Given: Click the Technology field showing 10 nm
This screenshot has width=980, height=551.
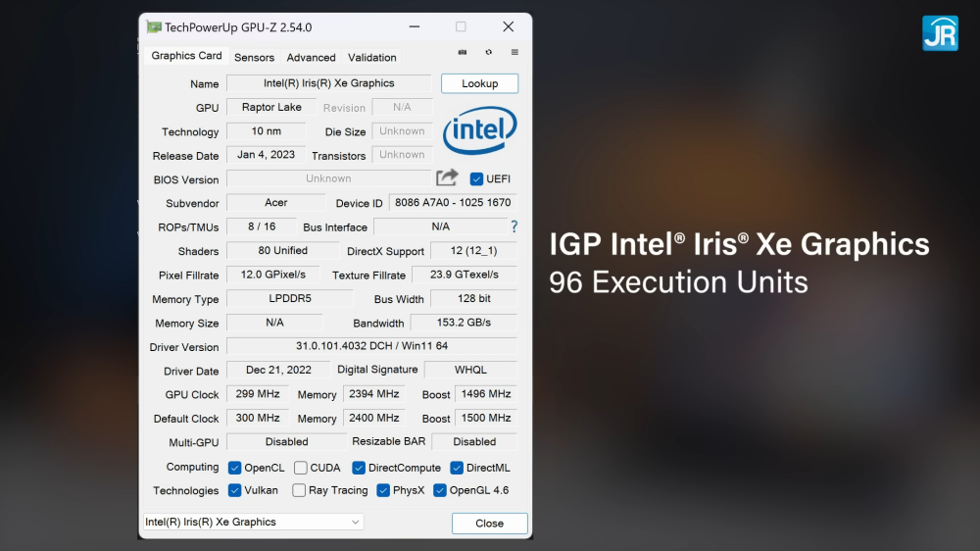Looking at the screenshot, I should point(267,131).
